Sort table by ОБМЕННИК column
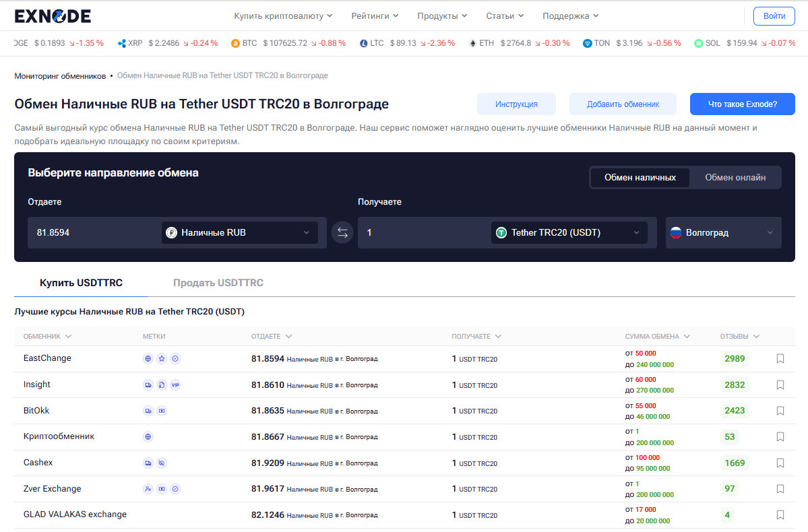This screenshot has height=532, width=808. (x=47, y=336)
